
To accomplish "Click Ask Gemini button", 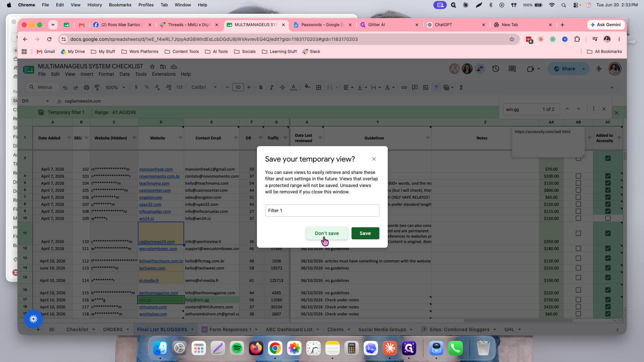I will [606, 25].
